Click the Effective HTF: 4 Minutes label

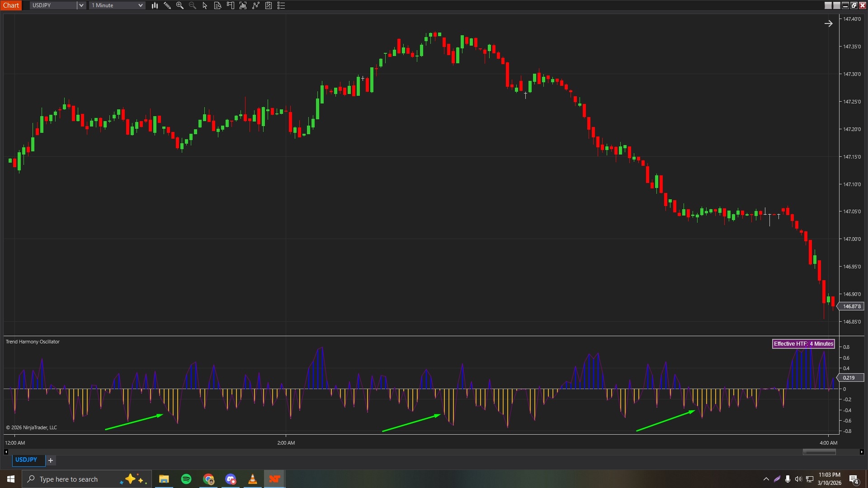803,344
